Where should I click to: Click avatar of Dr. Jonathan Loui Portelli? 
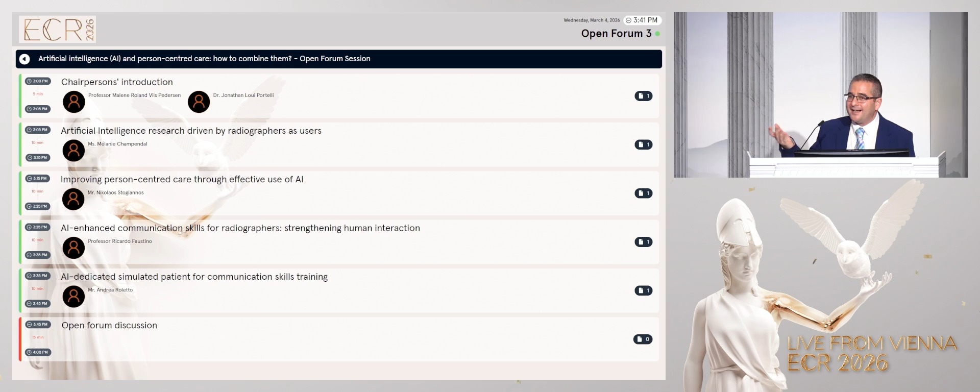click(199, 102)
